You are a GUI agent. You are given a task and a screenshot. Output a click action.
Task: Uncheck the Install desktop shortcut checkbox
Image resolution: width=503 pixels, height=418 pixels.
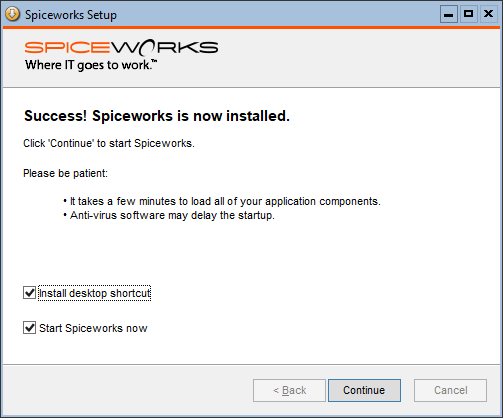click(x=29, y=293)
